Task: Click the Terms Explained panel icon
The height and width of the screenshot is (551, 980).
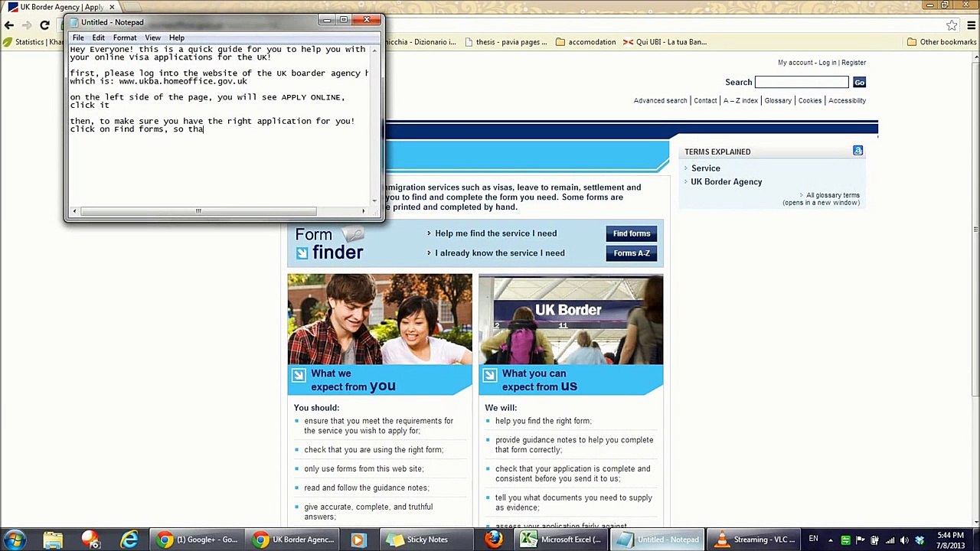Action: coord(857,151)
